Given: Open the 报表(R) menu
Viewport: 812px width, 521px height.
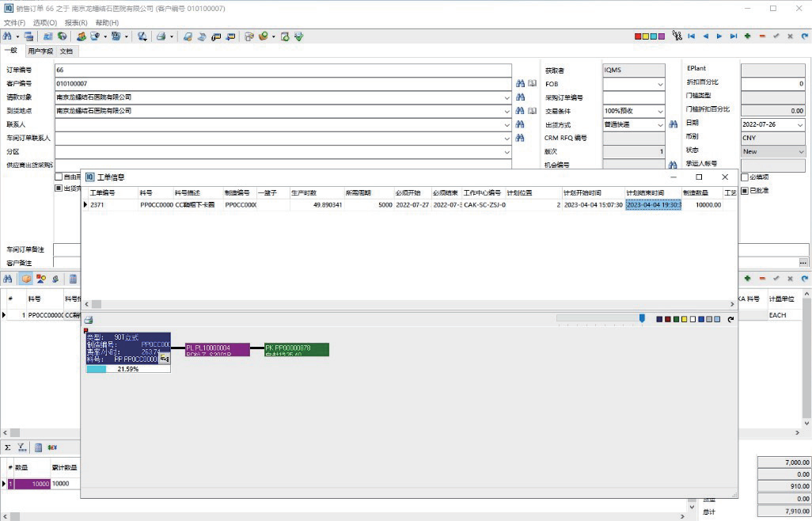Looking at the screenshot, I should click(x=76, y=23).
